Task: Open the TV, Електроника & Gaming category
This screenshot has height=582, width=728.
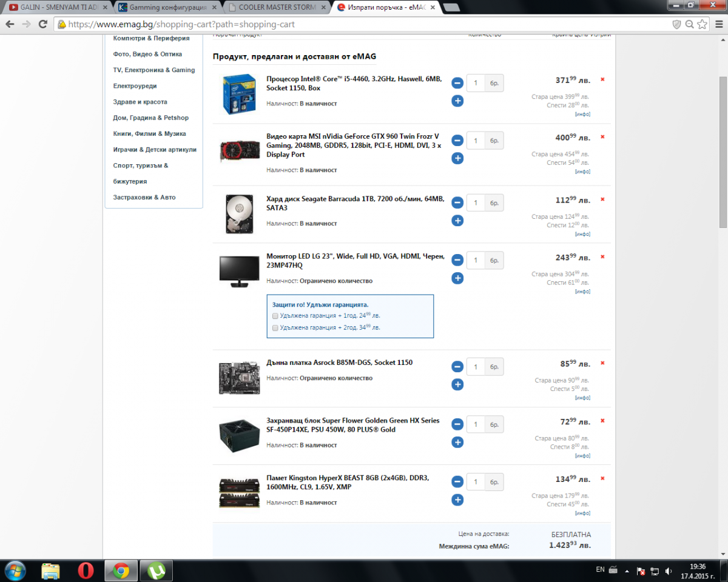Action: 154,70
